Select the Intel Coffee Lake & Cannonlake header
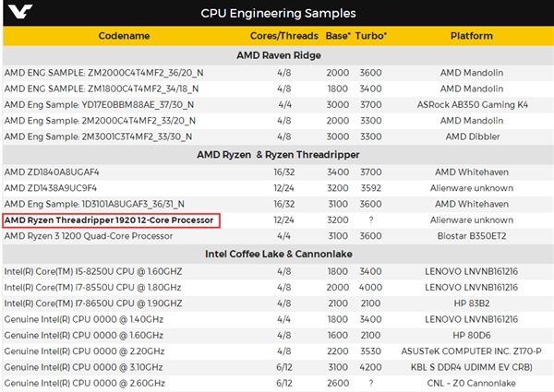Screen dimensions: 554x392 point(278,255)
